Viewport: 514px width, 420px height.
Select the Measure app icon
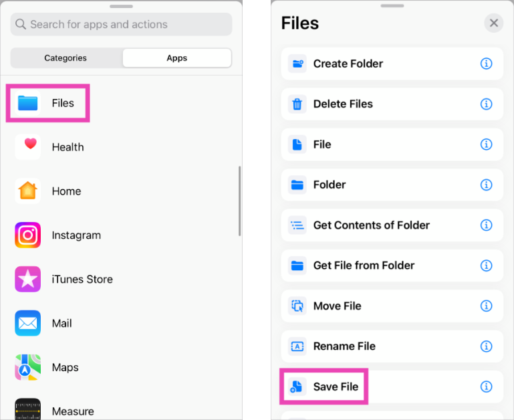point(28,409)
